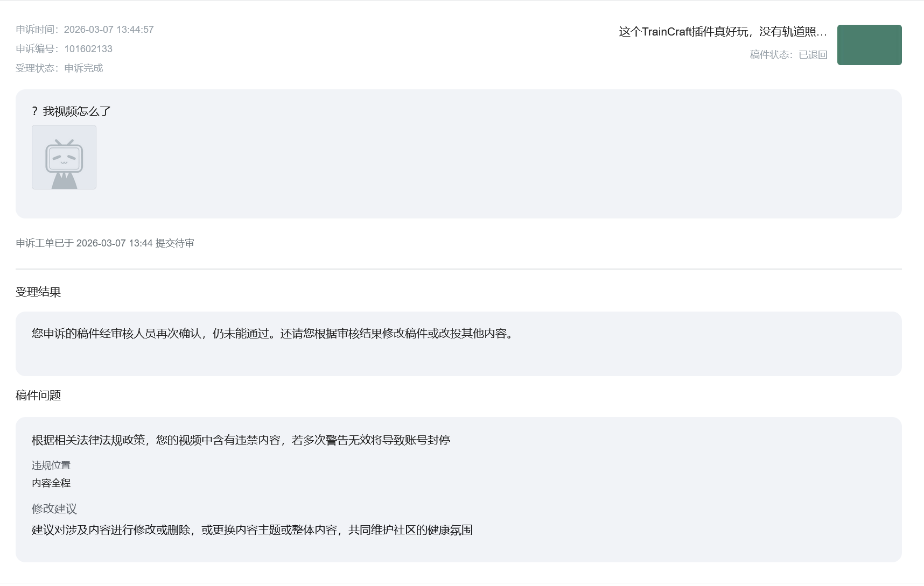
Task: Click the 申诉编号 101602133 number
Action: [x=88, y=49]
